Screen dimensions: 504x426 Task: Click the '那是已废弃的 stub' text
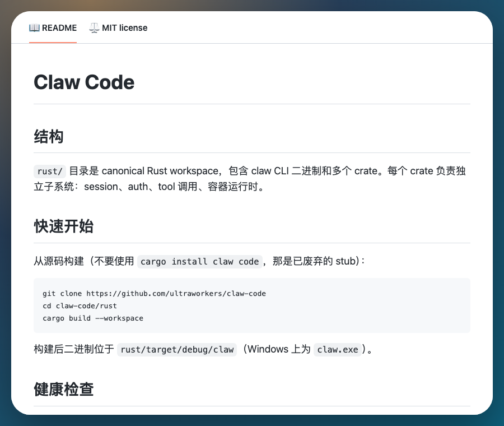[x=314, y=261]
